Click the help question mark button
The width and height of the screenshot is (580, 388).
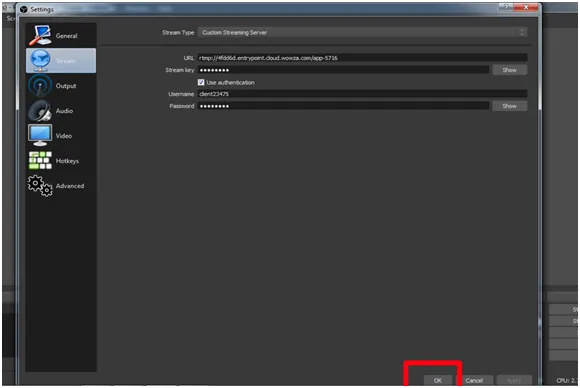(x=506, y=7)
